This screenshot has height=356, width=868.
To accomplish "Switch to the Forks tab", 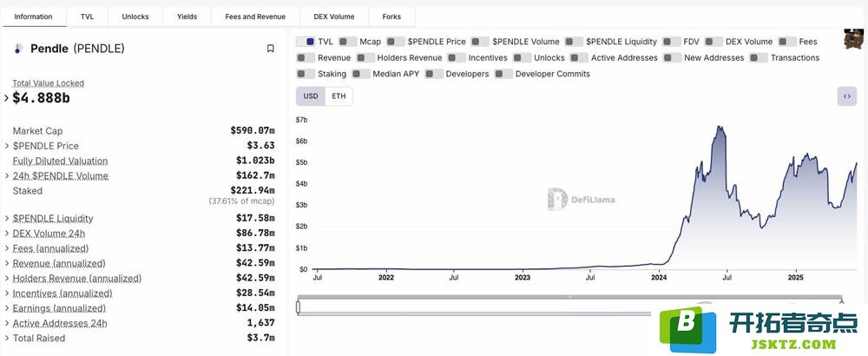I will click(x=391, y=16).
